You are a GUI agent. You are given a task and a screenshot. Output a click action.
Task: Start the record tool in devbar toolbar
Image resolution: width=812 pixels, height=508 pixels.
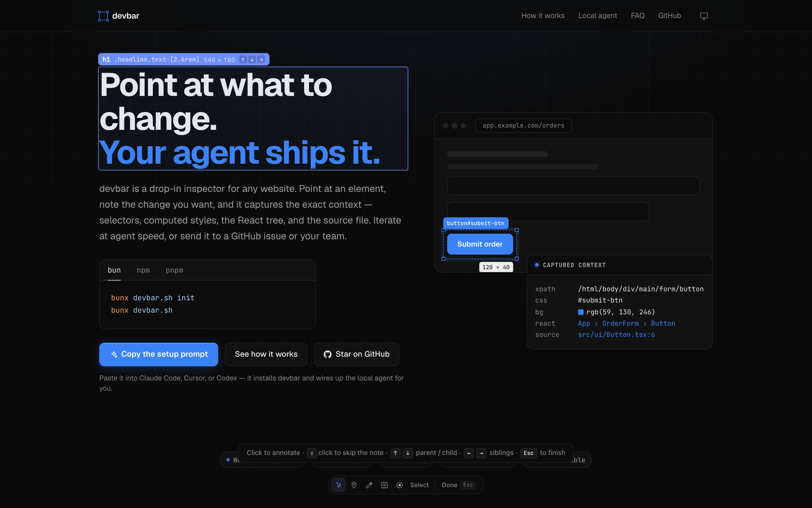point(400,485)
